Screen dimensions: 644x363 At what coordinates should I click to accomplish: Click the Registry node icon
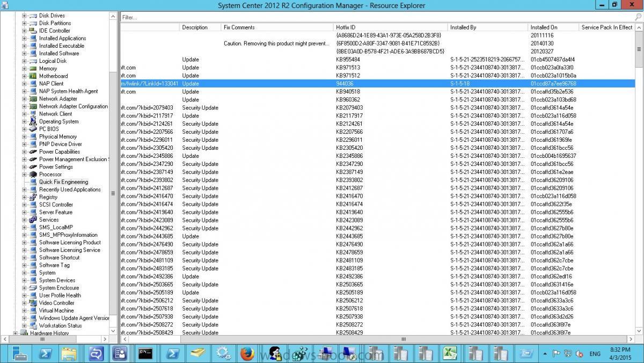(x=33, y=197)
